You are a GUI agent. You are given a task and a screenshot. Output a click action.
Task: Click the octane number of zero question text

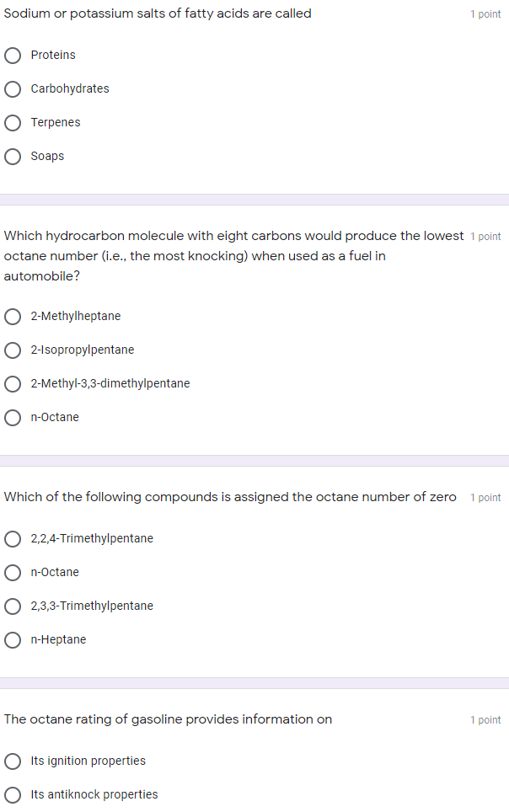[x=230, y=497]
